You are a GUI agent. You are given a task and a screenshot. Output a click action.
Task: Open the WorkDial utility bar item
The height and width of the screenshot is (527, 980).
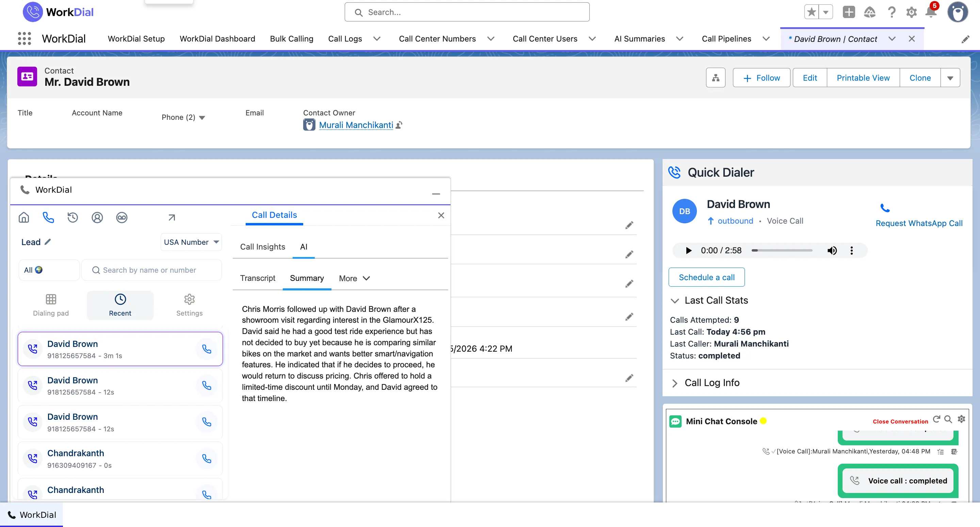[x=32, y=514]
